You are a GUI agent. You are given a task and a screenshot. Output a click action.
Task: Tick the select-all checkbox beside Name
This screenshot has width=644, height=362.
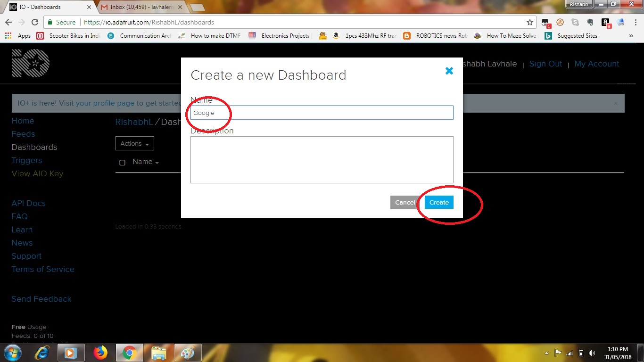pos(122,163)
